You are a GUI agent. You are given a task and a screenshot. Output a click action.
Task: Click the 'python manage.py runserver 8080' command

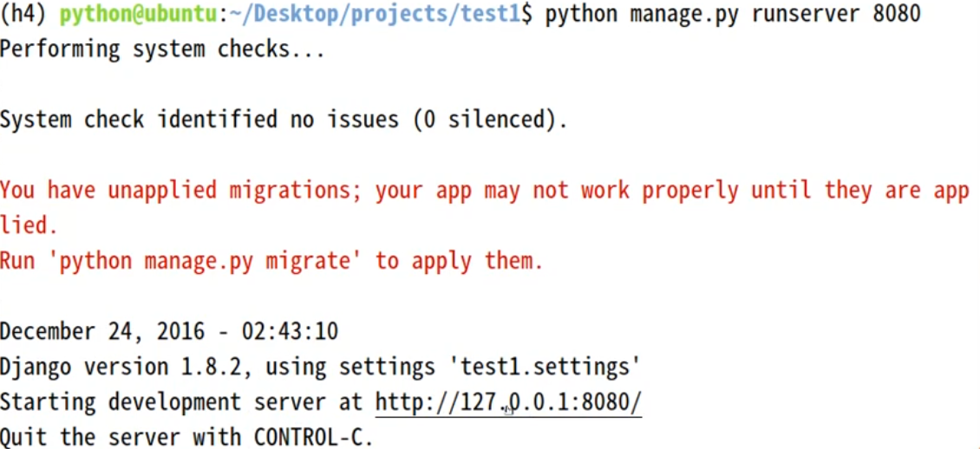click(x=733, y=14)
